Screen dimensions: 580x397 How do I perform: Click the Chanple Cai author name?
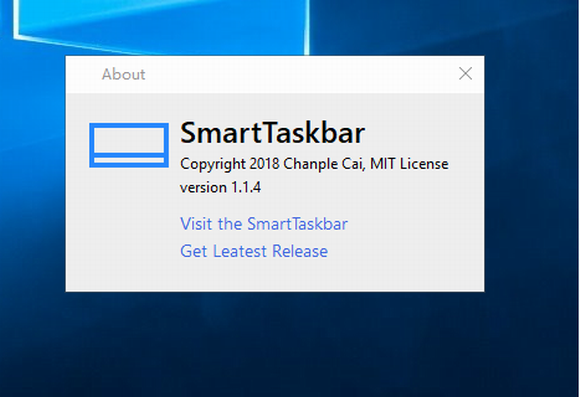[x=324, y=164]
